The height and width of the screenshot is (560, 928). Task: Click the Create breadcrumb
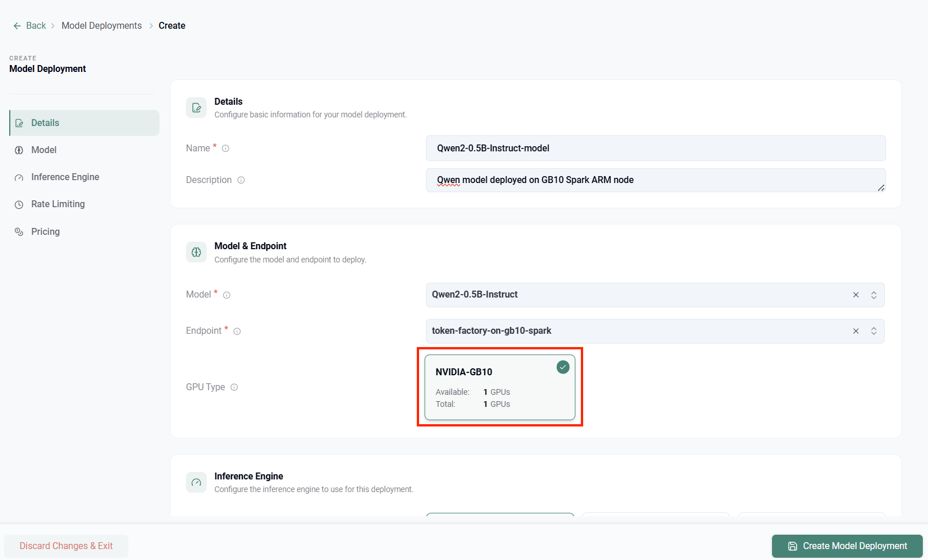(x=172, y=26)
